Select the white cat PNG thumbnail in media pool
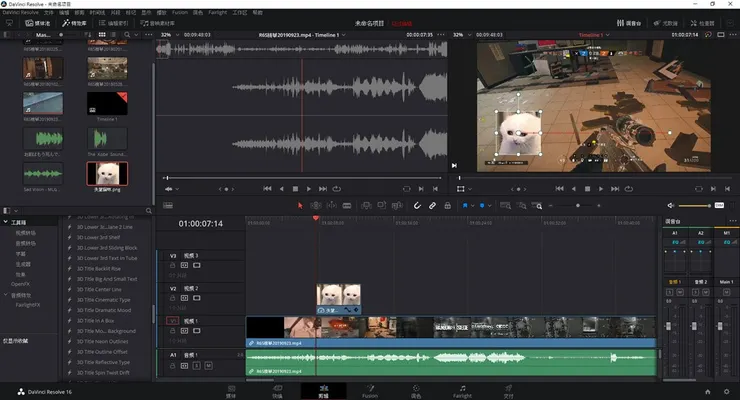 point(106,173)
